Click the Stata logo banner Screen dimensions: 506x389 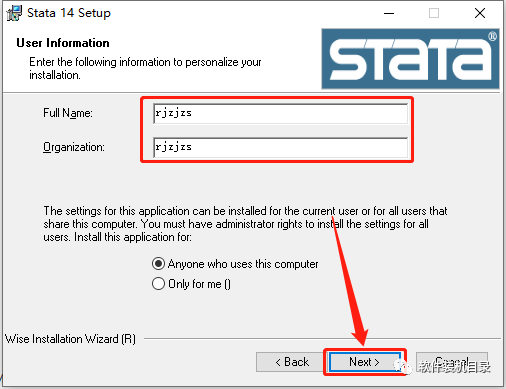[410, 59]
